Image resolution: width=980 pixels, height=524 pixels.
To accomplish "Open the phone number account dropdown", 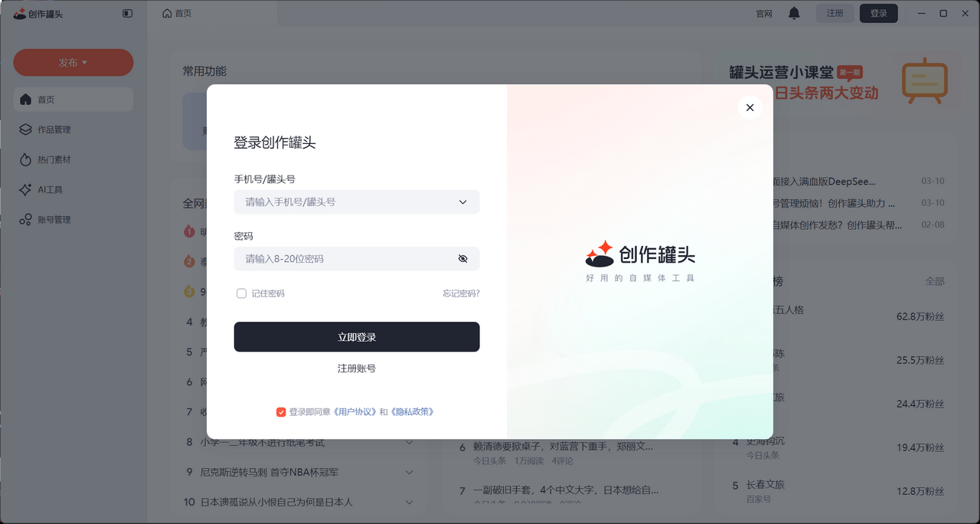I will click(462, 201).
